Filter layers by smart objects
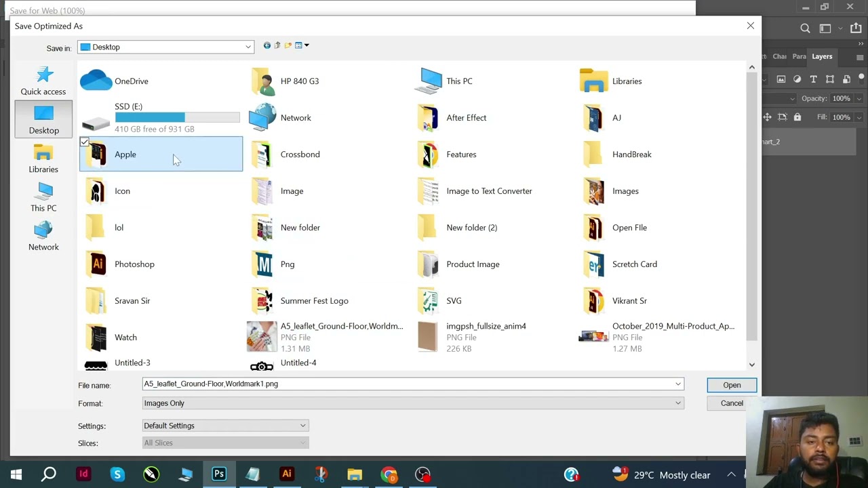 click(846, 79)
